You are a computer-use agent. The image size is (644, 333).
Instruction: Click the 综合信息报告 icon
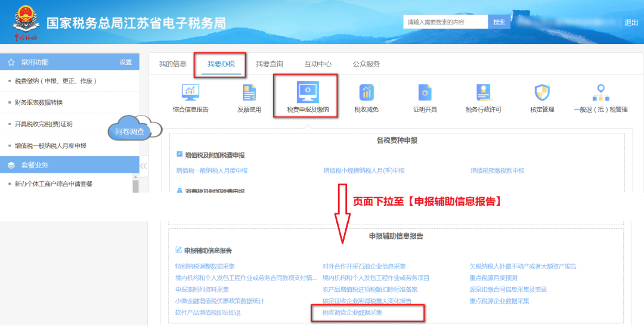[190, 93]
